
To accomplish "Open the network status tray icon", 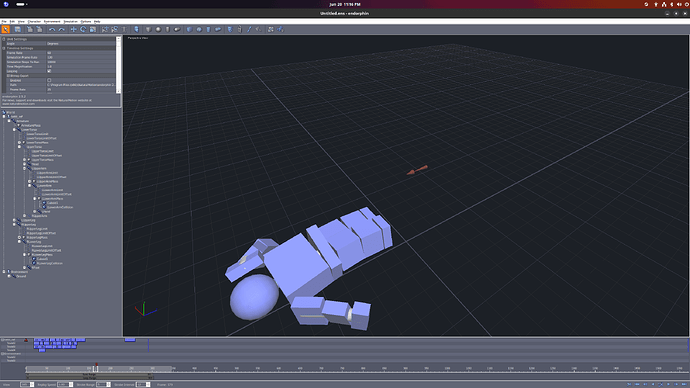I will tap(664, 4).
